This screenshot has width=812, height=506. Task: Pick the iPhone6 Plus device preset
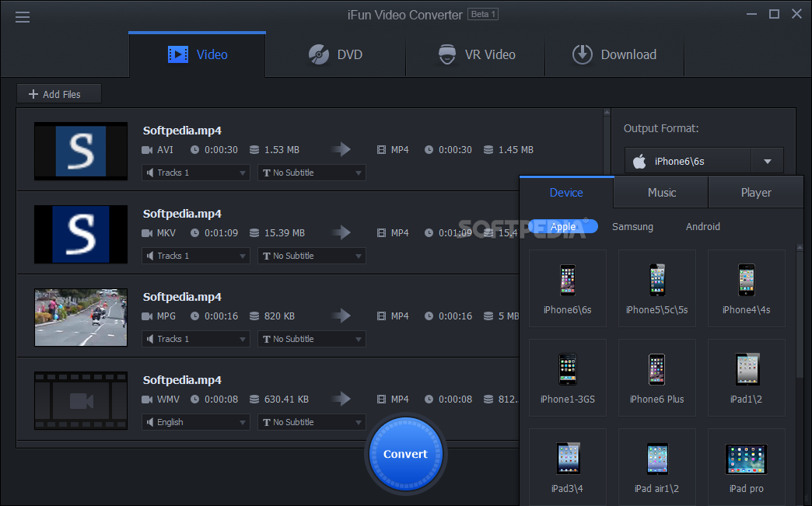[657, 378]
